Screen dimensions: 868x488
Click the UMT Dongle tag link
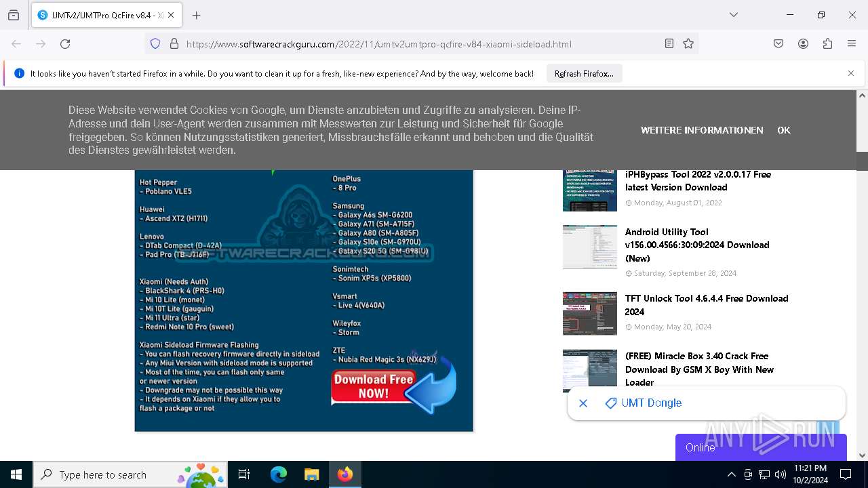644,403
